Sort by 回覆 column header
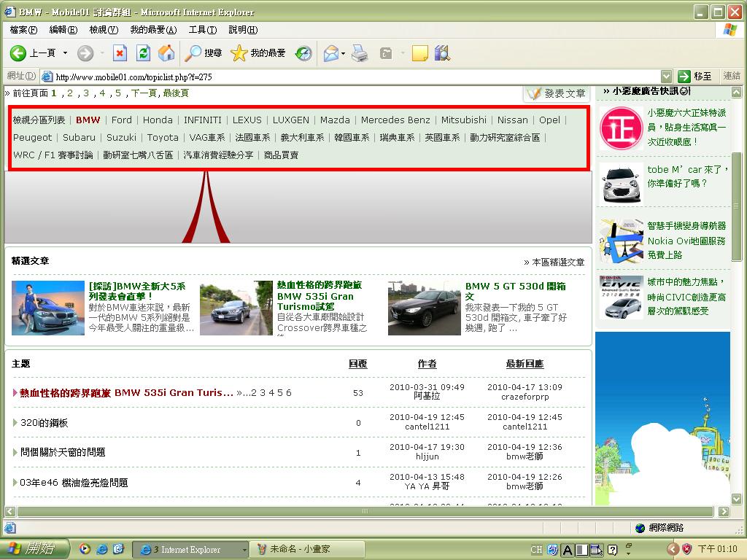Image resolution: width=747 pixels, height=560 pixels. click(x=357, y=364)
